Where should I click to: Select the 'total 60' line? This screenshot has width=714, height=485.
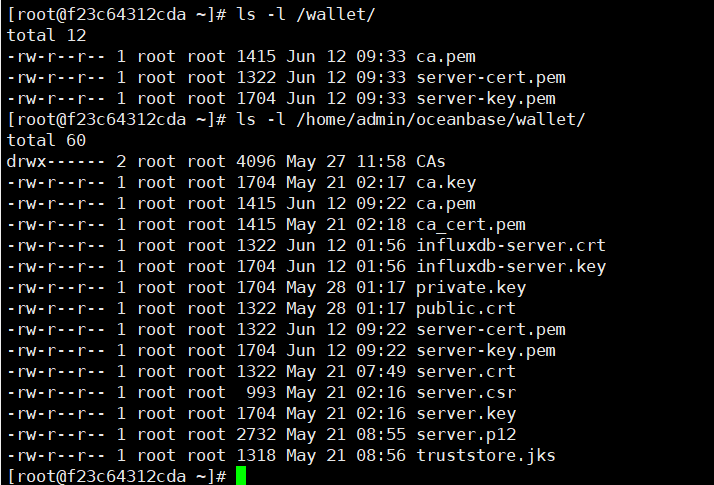pyautogui.click(x=46, y=140)
